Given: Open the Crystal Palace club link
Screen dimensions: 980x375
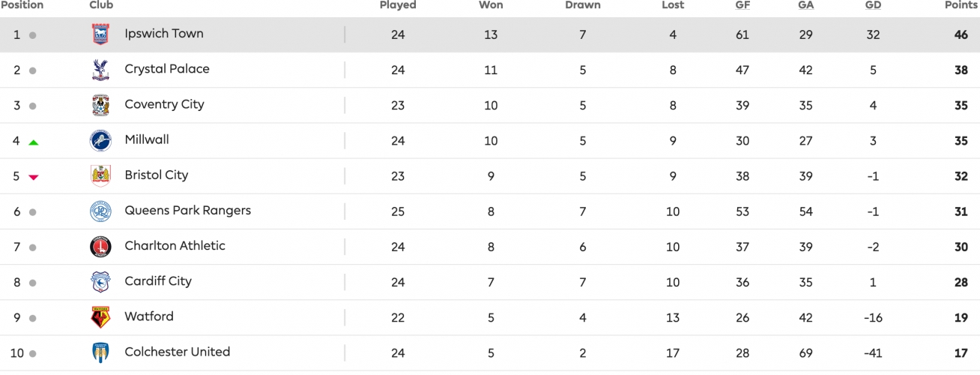Looking at the screenshot, I should pos(167,69).
